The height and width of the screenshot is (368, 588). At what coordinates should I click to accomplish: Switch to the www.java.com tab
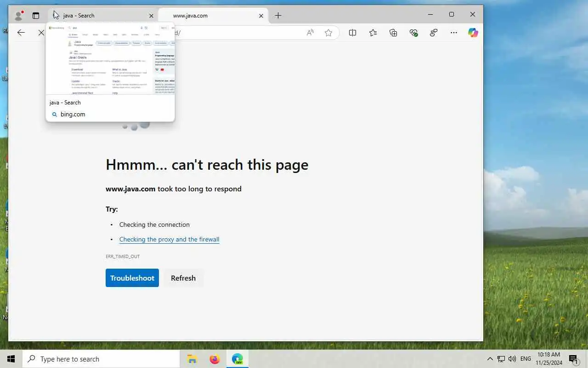click(x=213, y=16)
